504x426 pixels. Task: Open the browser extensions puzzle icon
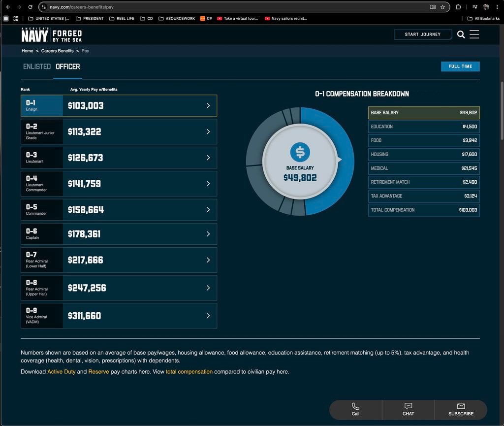pos(458,7)
